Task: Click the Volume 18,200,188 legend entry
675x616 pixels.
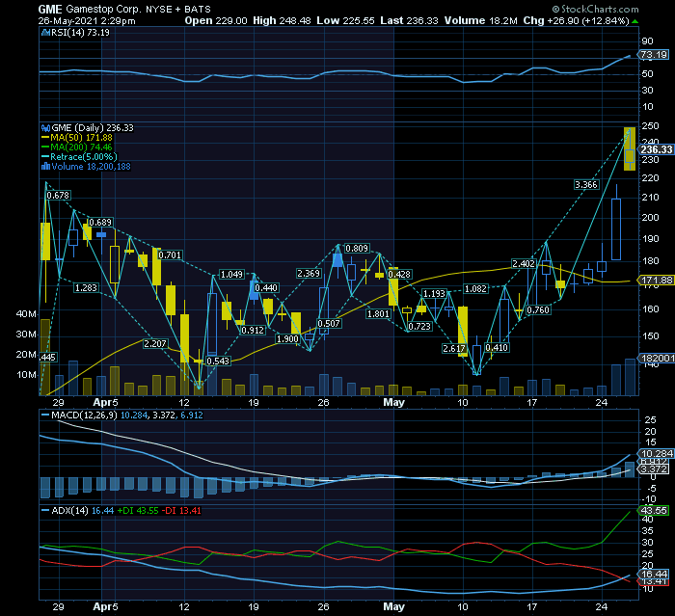Action: pos(91,167)
